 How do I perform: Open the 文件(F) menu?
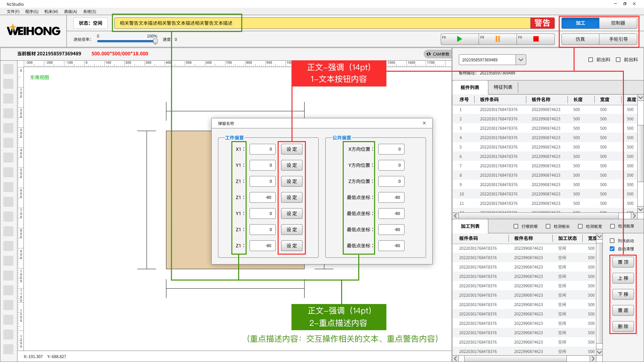(13, 11)
